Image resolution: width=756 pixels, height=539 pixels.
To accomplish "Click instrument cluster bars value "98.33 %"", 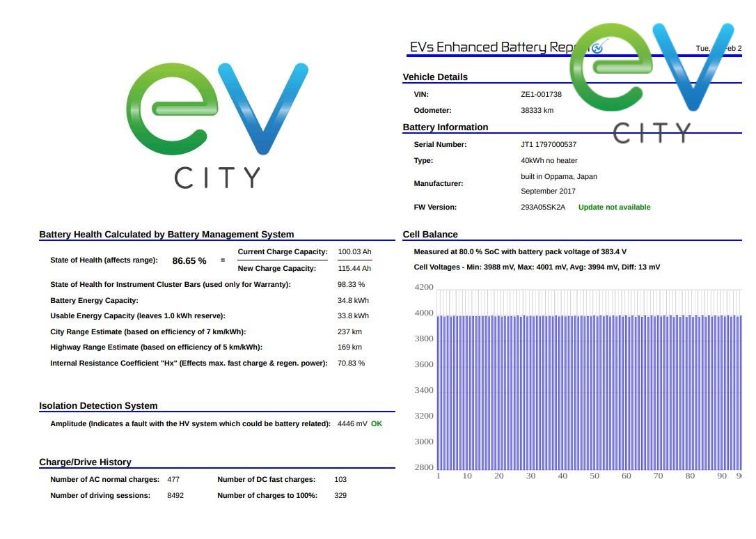I will (351, 284).
